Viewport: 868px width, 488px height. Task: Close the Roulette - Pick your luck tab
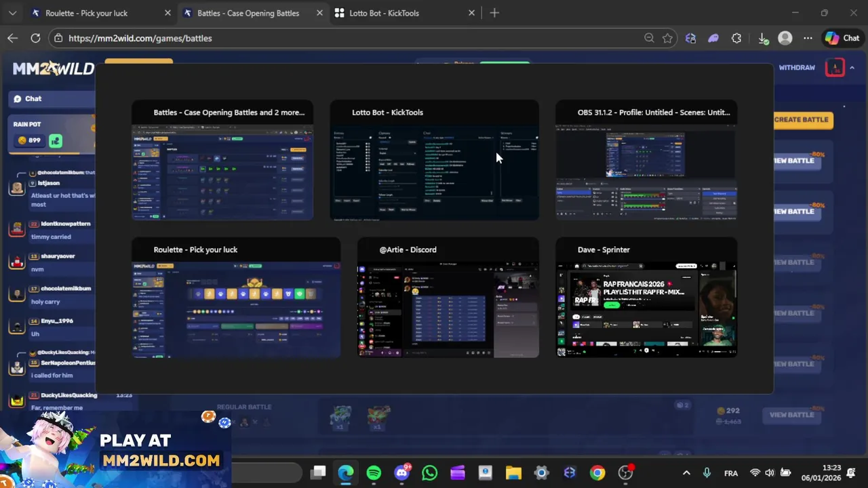(167, 13)
